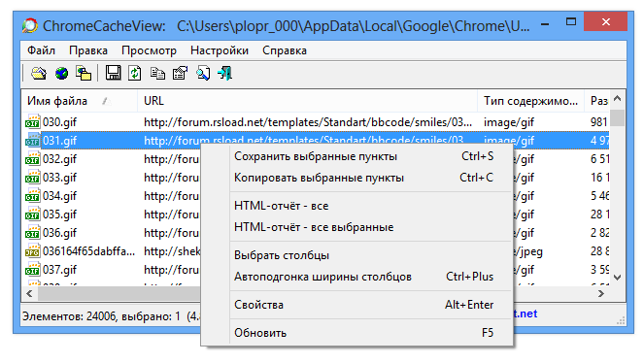Select the 035.gif file name
Screen dimensions: 644x363
[59, 214]
